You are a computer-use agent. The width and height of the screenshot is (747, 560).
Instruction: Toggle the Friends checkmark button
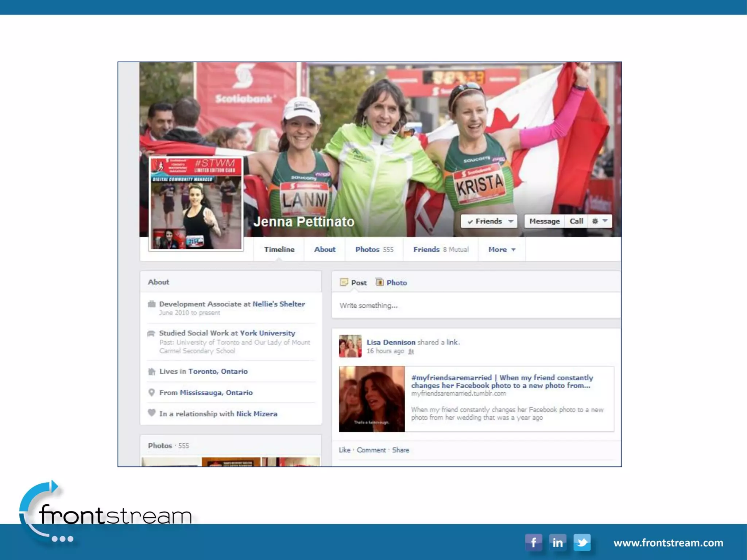point(484,221)
